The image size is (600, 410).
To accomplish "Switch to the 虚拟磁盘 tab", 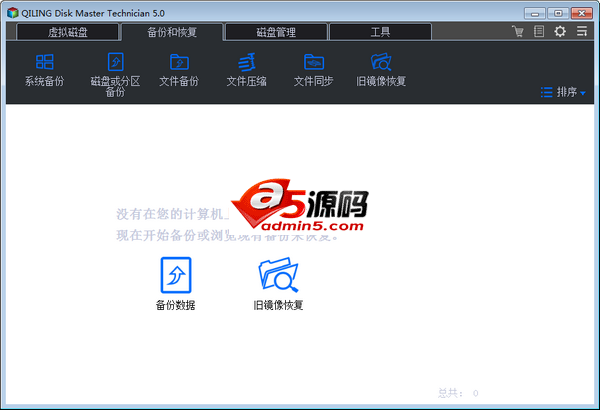I will click(x=68, y=32).
